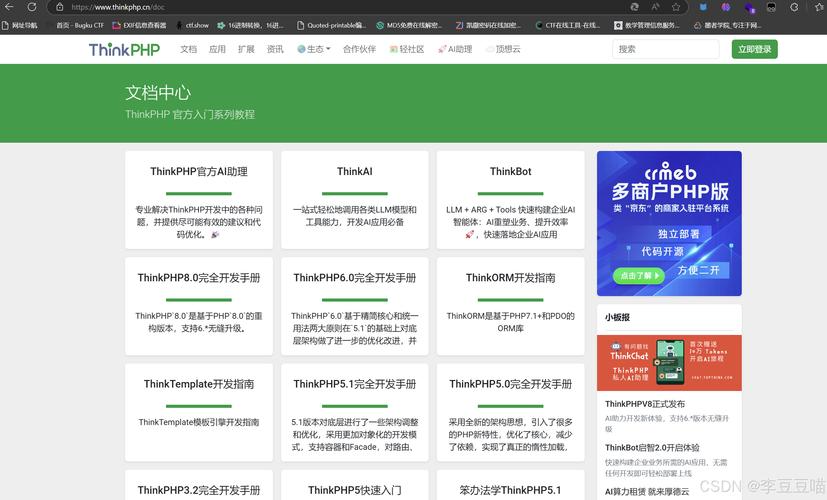Open the 合作伙伴 nav item
Image resolution: width=827 pixels, height=500 pixels.
tap(359, 49)
